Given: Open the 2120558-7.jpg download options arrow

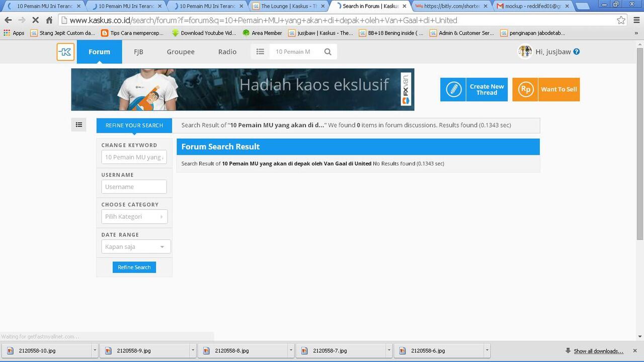Looking at the screenshot, I should coord(389,350).
